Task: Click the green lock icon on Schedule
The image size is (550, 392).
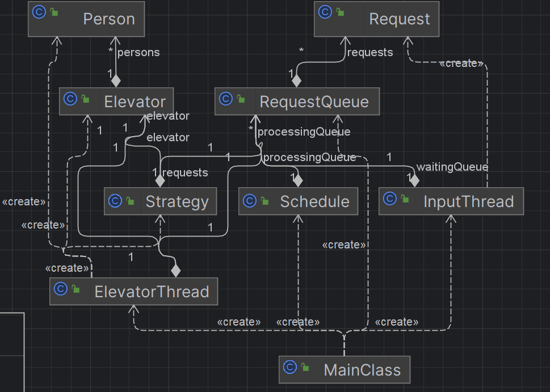Action: click(x=265, y=201)
